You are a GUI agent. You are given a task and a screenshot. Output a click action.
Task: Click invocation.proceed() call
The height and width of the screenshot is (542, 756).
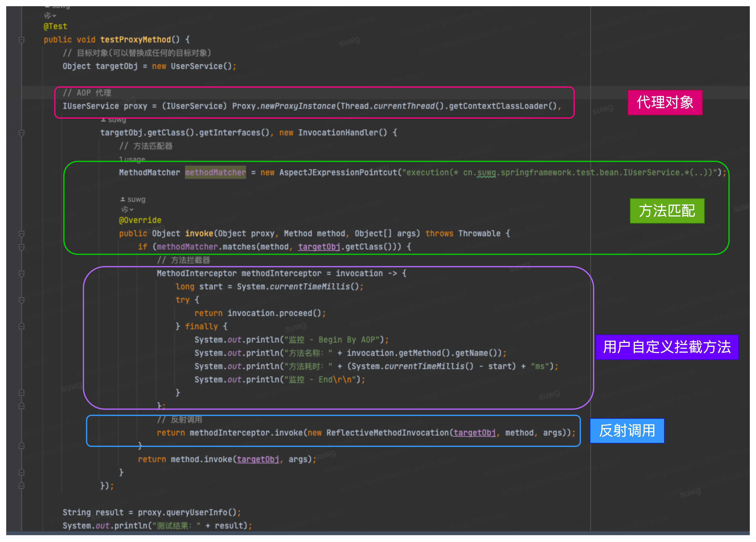[274, 313]
